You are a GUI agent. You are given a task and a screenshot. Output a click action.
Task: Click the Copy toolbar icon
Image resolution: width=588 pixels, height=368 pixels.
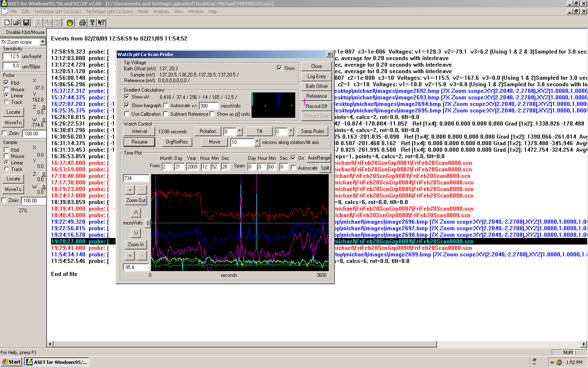click(48, 22)
